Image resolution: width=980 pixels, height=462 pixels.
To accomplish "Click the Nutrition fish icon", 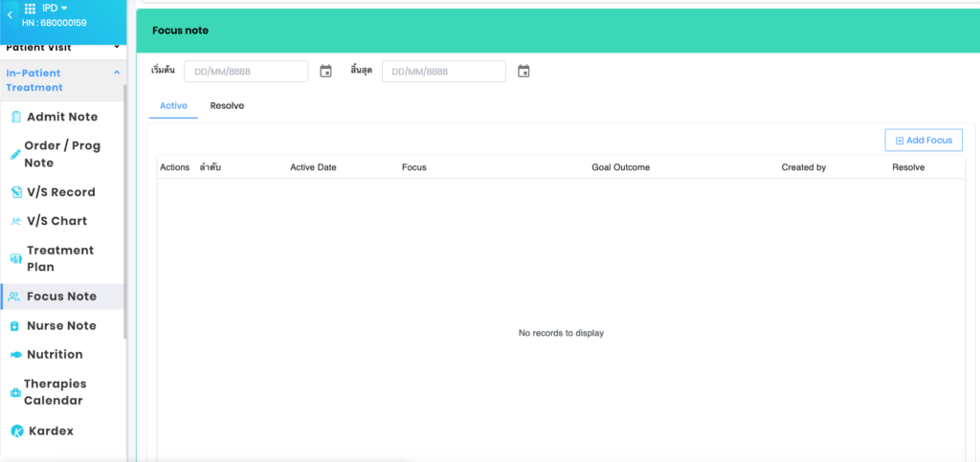I will (15, 355).
